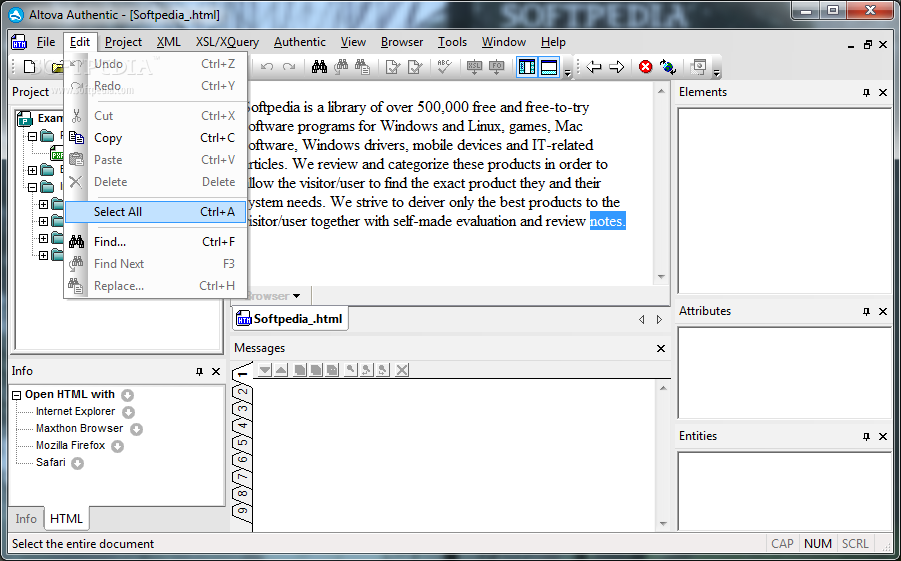Viewport: 901px width, 561px height.
Task: Create a new document with toolbar icon
Action: [29, 67]
